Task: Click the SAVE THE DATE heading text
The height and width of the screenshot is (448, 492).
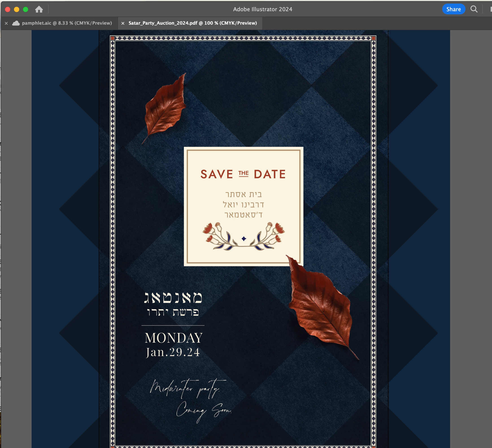Action: (243, 174)
